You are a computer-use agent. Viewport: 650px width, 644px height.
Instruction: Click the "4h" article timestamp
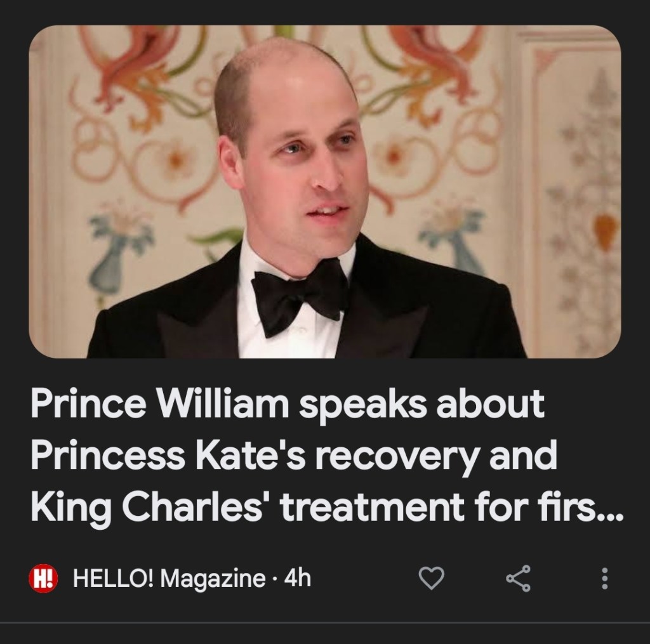pos(298,578)
